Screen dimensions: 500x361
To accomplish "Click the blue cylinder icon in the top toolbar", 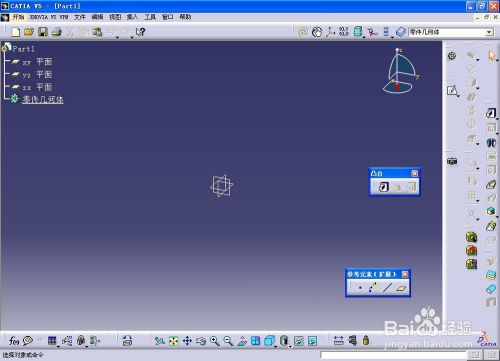I will coord(358,32).
